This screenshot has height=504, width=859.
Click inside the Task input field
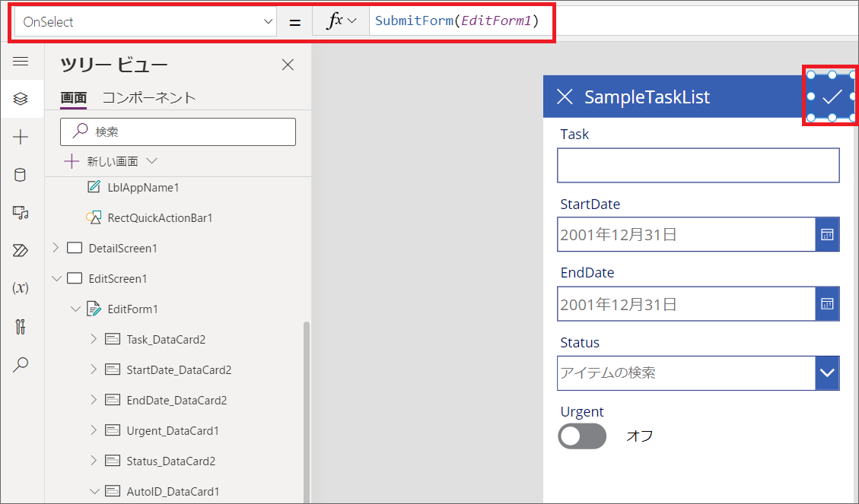pos(698,165)
